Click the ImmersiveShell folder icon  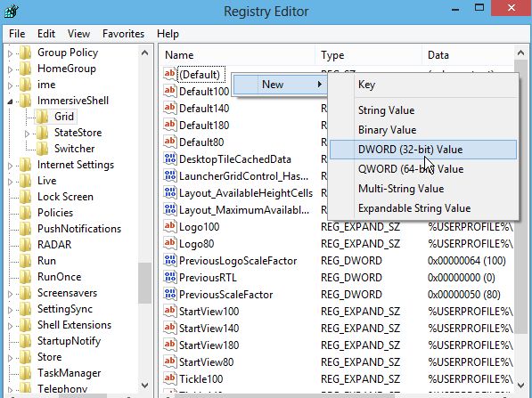pos(26,101)
